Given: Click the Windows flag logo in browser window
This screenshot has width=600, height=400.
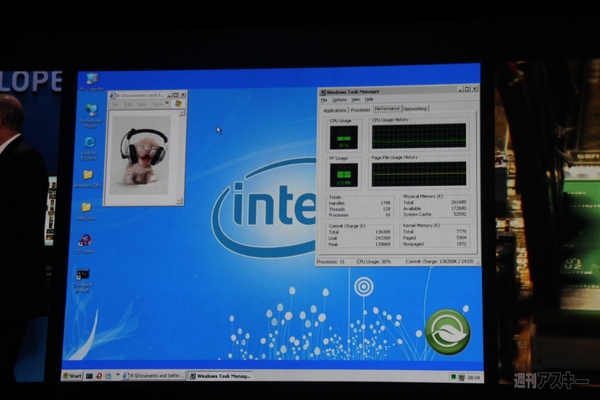Looking at the screenshot, I should (x=178, y=104).
